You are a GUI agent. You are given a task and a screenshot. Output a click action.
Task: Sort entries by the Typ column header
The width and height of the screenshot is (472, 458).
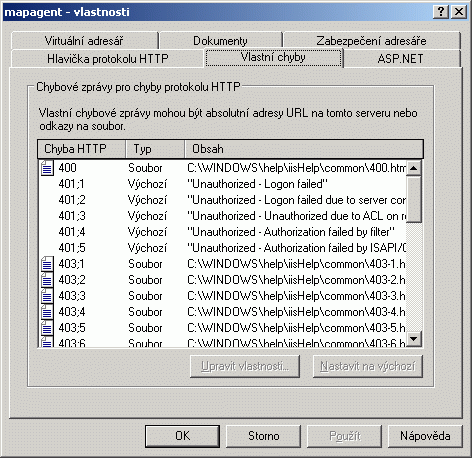(x=155, y=149)
